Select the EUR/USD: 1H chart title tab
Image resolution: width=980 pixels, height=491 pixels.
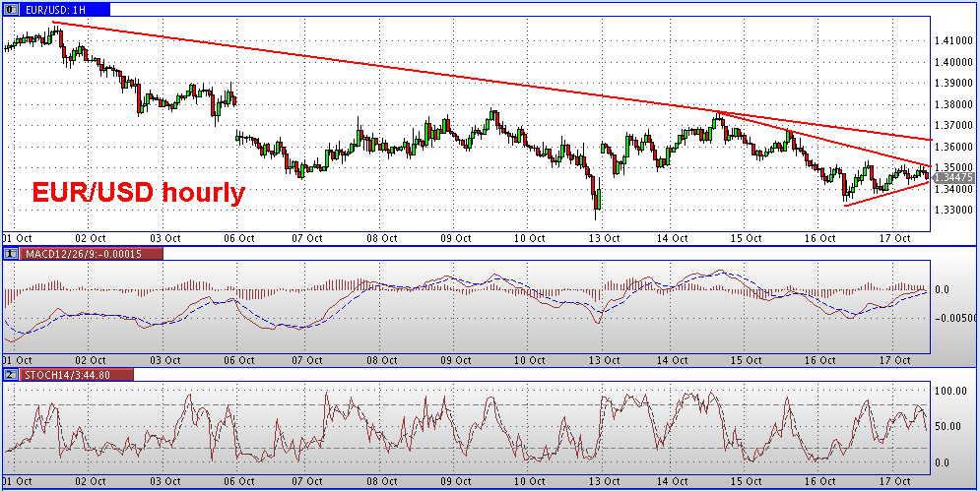pyautogui.click(x=64, y=9)
